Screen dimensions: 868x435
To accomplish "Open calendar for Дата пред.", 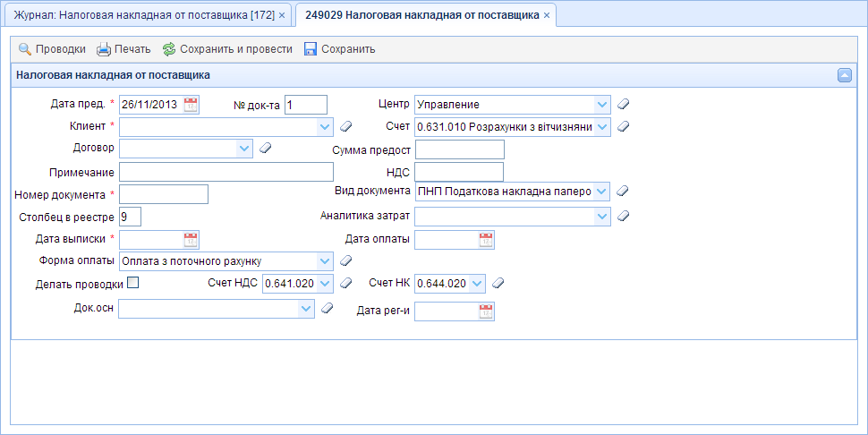I will pyautogui.click(x=191, y=105).
